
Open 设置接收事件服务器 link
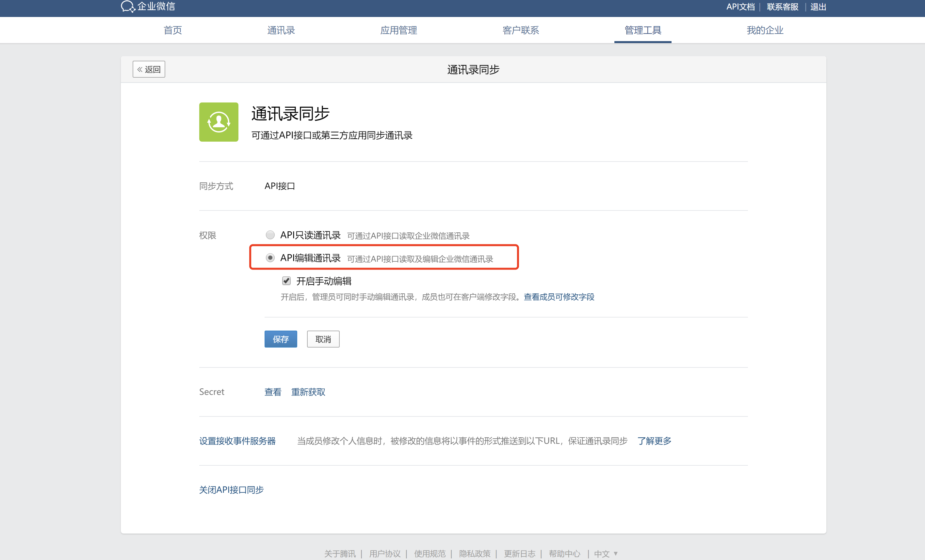coord(237,441)
